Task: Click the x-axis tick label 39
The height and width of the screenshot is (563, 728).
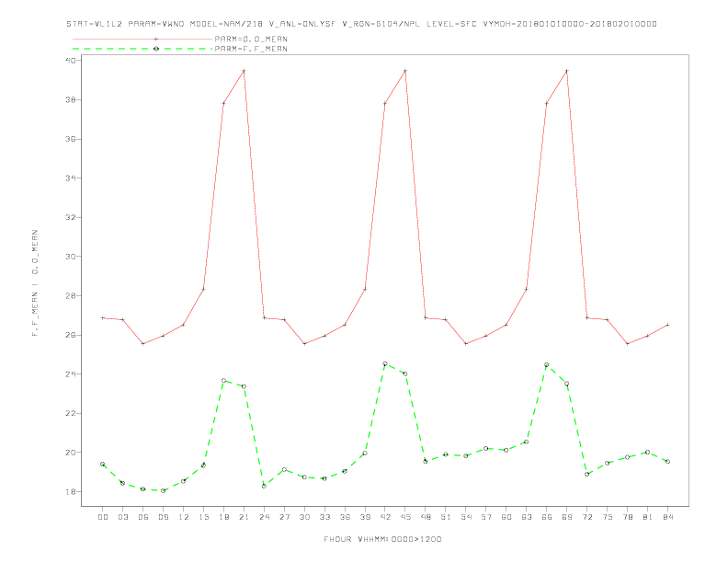Action: click(x=365, y=517)
